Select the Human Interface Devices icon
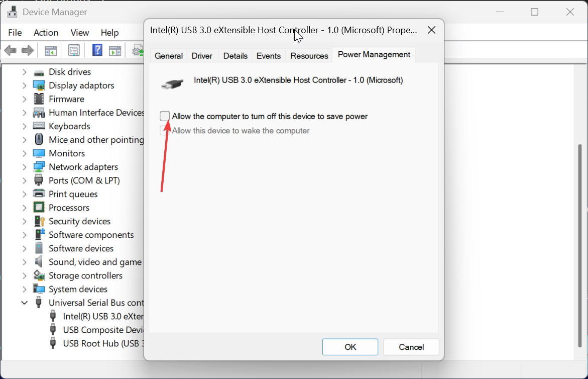The height and width of the screenshot is (379, 588). 39,113
